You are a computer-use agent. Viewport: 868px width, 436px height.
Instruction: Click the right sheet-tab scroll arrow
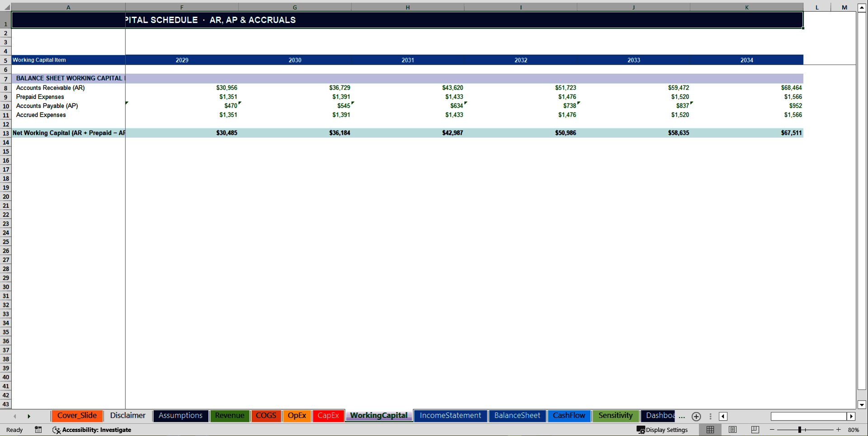point(29,416)
